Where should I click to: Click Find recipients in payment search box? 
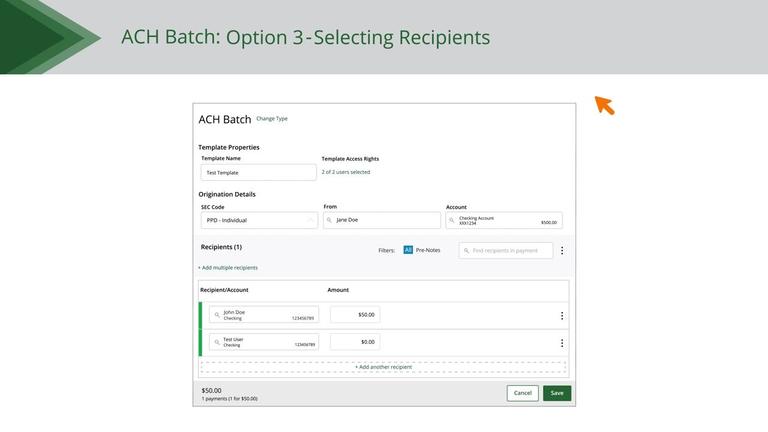point(505,250)
